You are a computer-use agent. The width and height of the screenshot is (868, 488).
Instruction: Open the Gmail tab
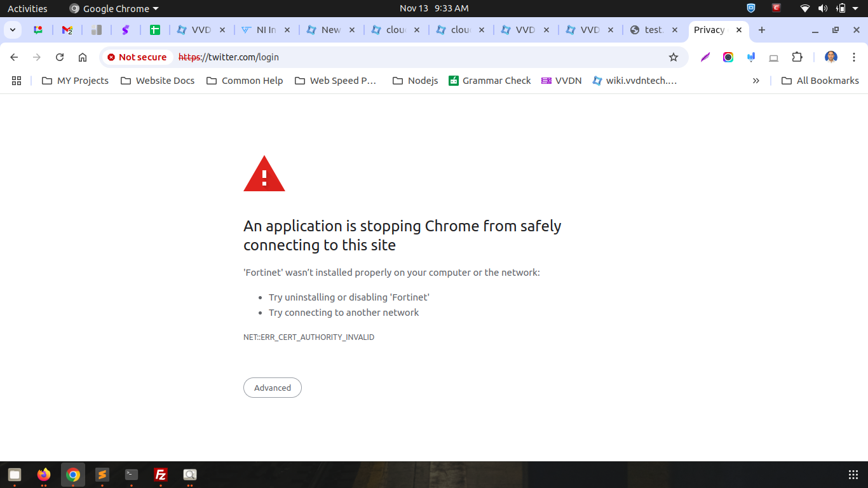(67, 30)
